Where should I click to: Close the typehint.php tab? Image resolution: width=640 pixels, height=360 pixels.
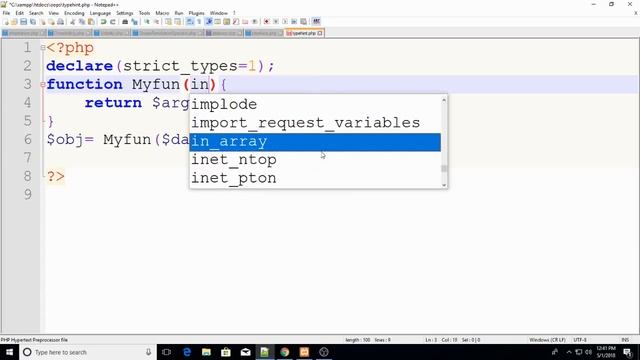coord(320,33)
